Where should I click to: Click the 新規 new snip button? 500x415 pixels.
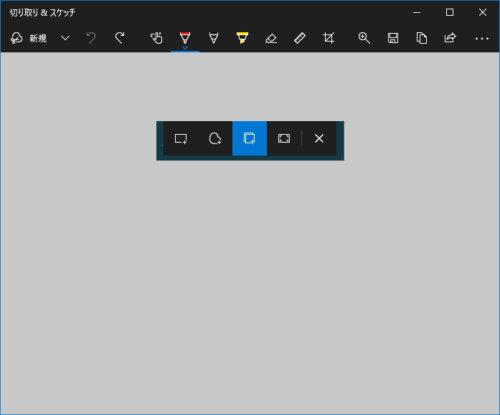(x=28, y=38)
